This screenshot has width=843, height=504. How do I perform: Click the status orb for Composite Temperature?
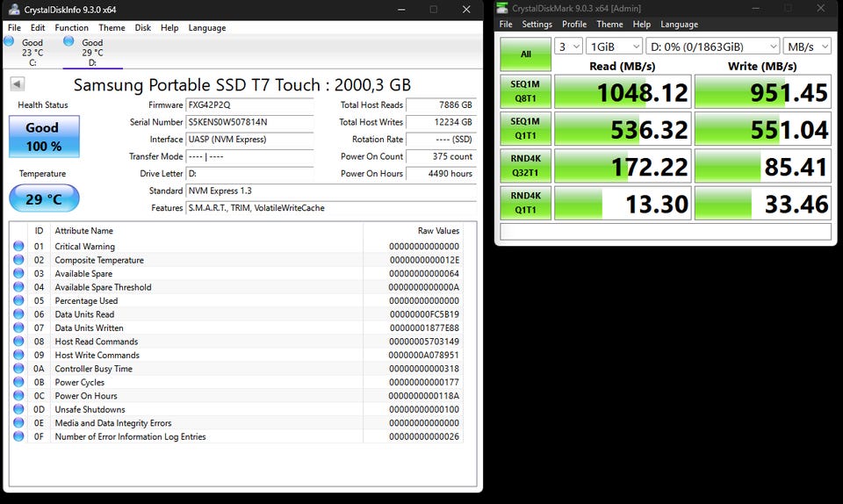pyautogui.click(x=18, y=260)
